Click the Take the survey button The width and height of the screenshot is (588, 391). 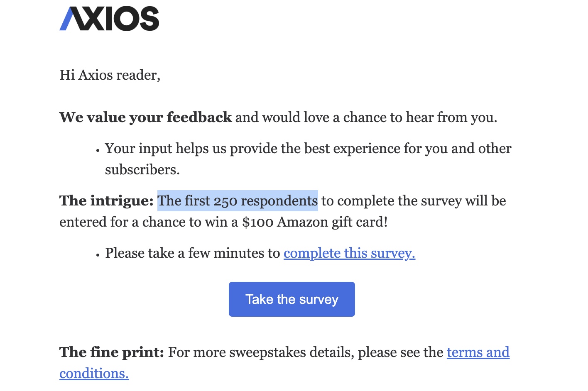[x=292, y=299]
